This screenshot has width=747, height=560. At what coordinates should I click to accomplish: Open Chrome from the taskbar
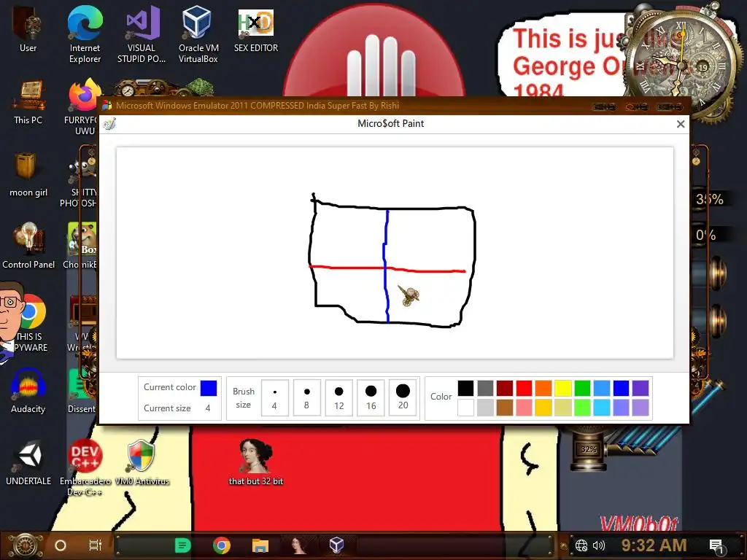pyautogui.click(x=222, y=545)
